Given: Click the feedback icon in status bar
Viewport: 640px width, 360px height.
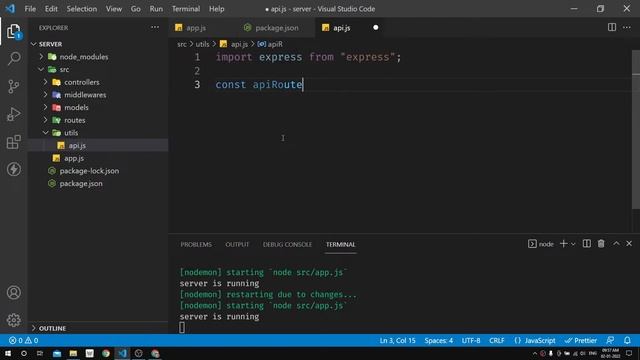Looking at the screenshot, I should click(610, 340).
